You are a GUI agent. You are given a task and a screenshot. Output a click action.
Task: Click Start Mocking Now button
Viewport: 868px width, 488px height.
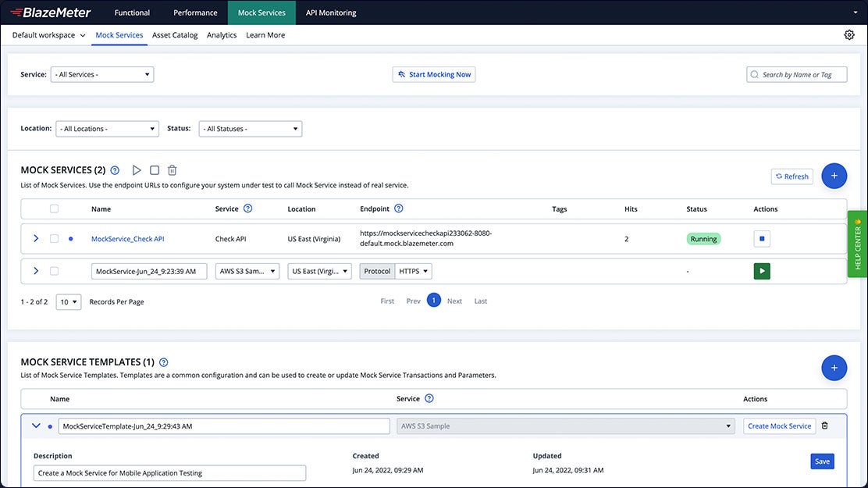point(434,74)
